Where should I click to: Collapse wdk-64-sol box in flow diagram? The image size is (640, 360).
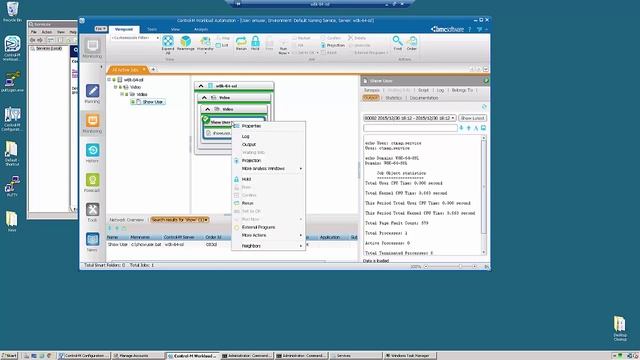pos(201,86)
